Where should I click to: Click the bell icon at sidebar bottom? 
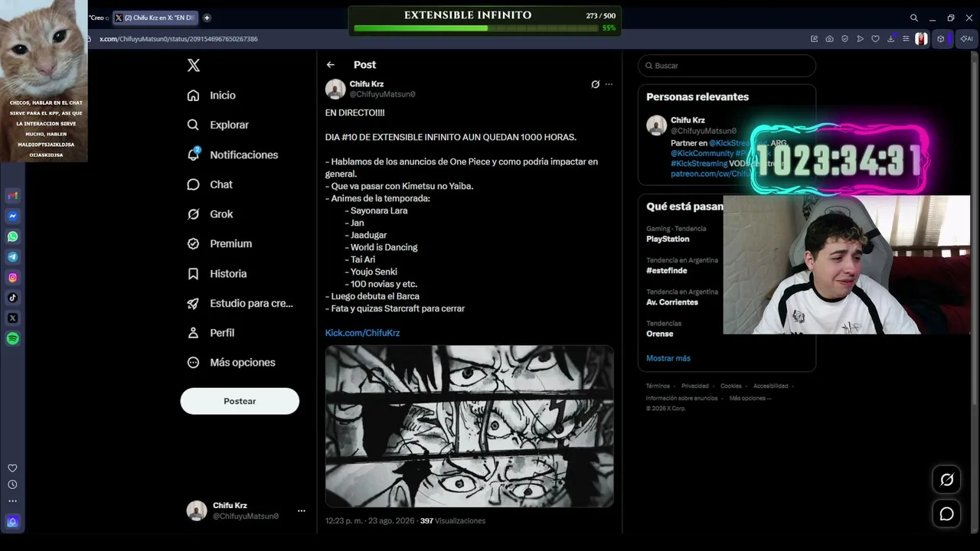click(12, 522)
